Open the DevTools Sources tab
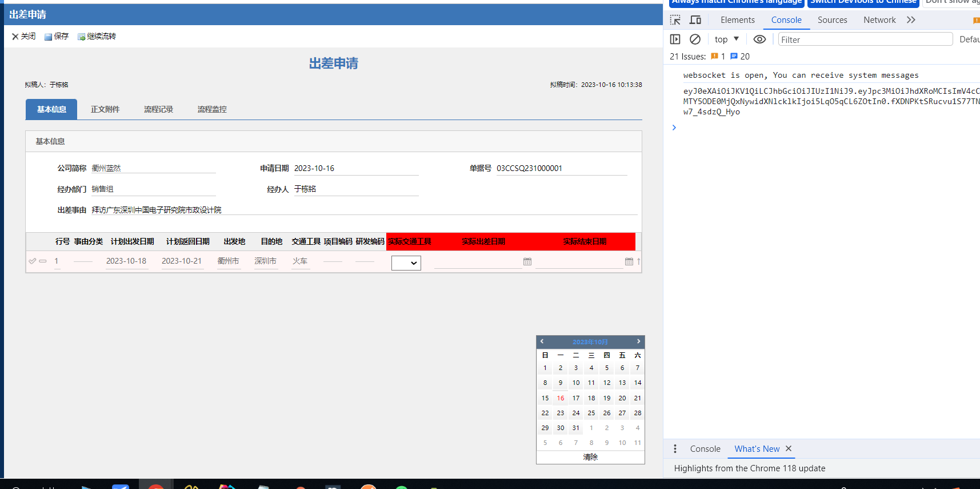 point(833,20)
